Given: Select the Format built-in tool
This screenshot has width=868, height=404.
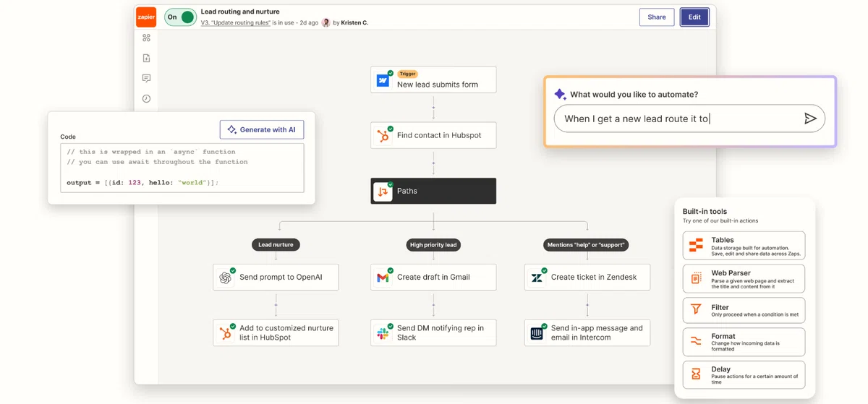Looking at the screenshot, I should pos(744,342).
